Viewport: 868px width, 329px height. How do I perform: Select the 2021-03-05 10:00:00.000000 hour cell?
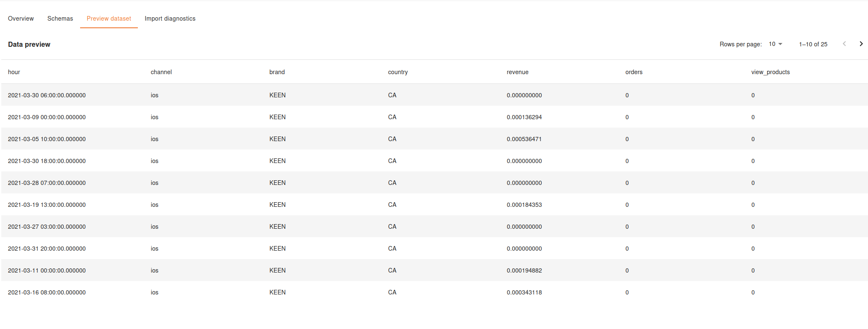tap(47, 139)
